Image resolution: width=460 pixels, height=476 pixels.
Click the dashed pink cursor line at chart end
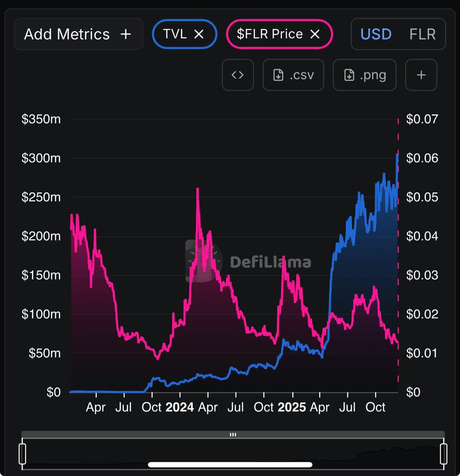click(x=398, y=254)
